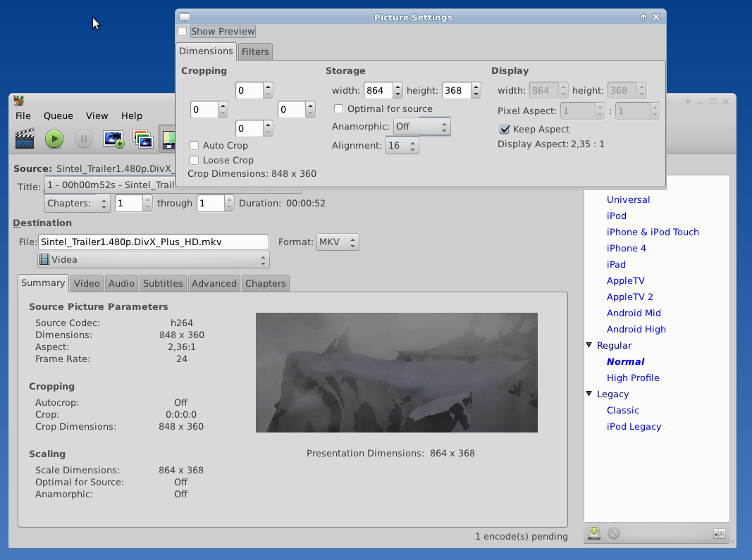The image size is (752, 560).
Task: Pause encoding with the gray pause button
Action: point(83,139)
